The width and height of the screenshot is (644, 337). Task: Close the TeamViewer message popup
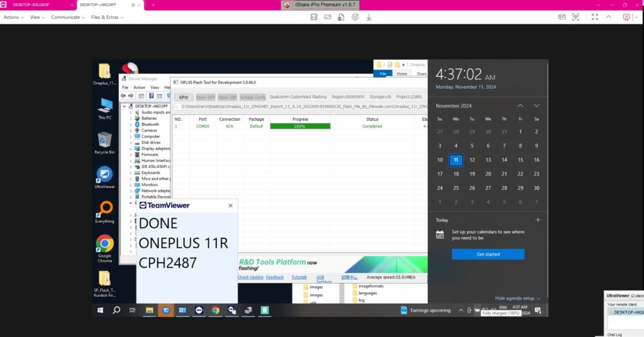(x=230, y=206)
